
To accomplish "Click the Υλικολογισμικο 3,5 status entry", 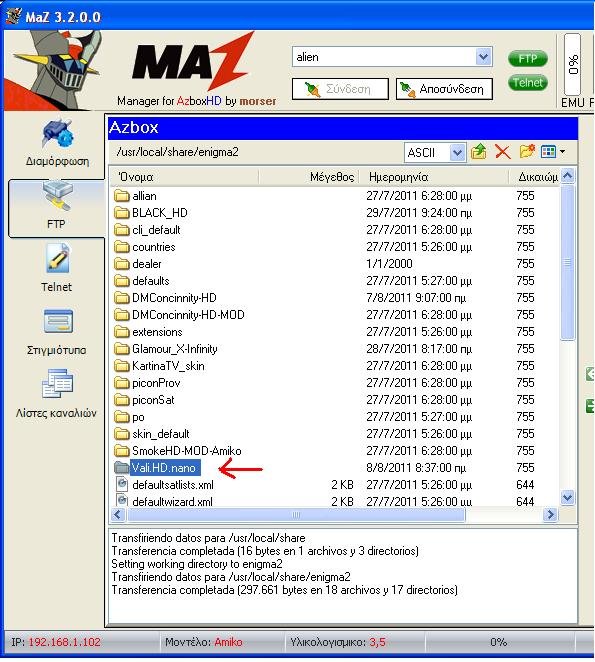I will coord(338,642).
